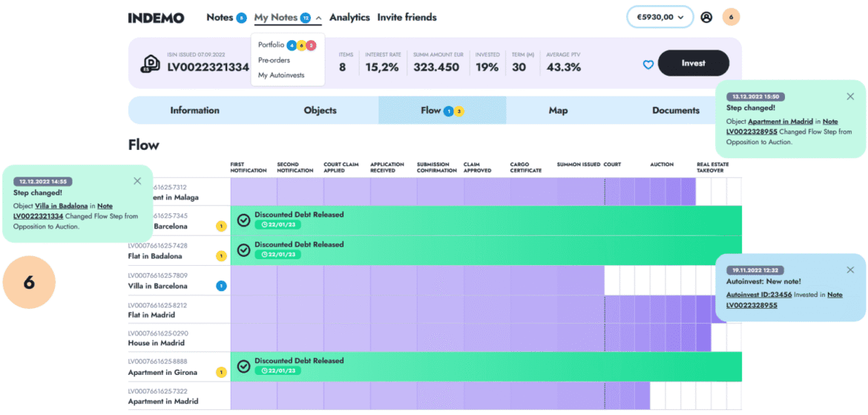868x415 pixels.
Task: Open the Documents tab
Action: (x=675, y=111)
